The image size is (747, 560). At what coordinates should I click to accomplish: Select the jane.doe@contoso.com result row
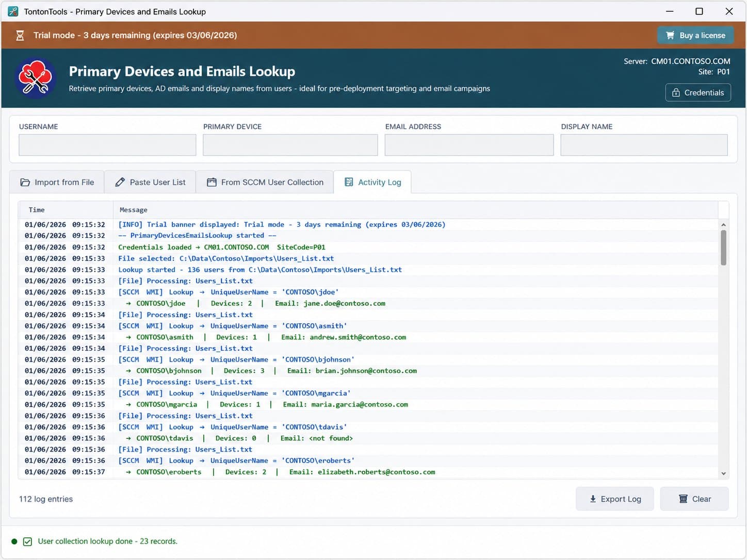(368, 304)
